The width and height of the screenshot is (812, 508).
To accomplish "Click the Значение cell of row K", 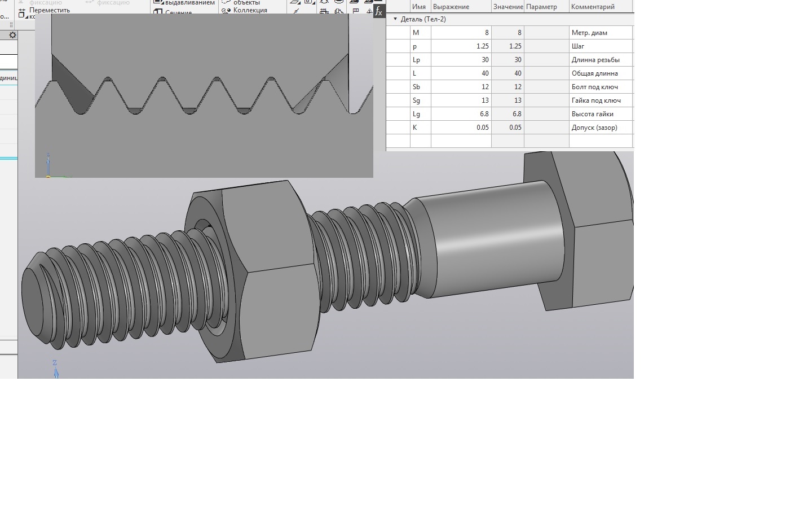I will click(507, 128).
